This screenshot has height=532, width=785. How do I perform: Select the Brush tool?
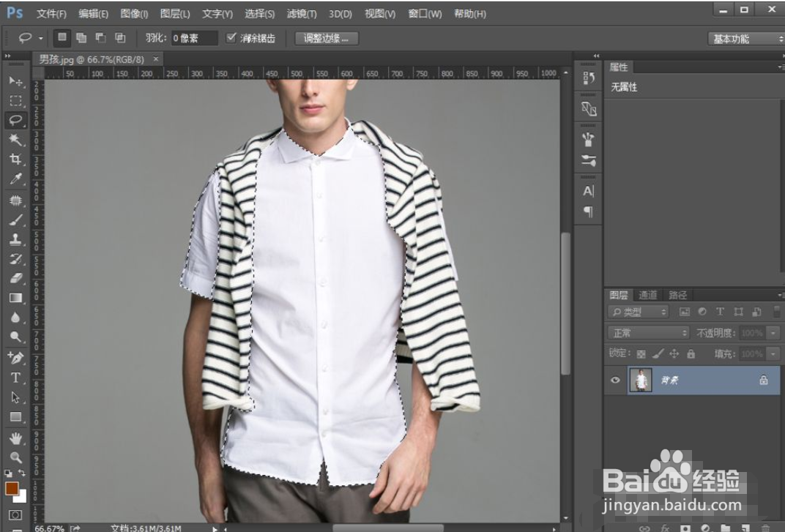tap(15, 220)
